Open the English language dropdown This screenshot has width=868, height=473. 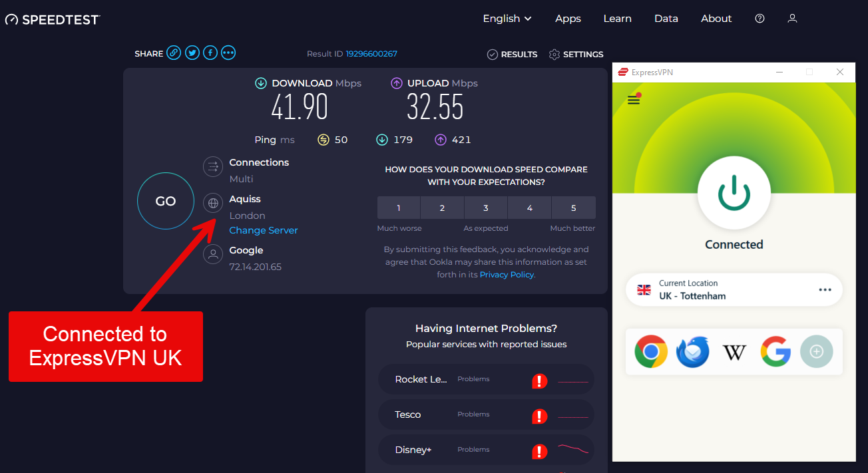click(x=507, y=19)
